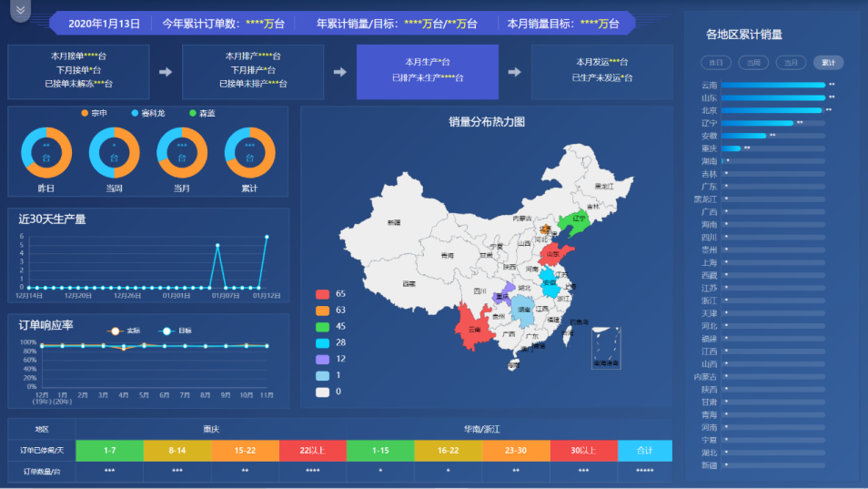The height and width of the screenshot is (489, 868).
Task: Click arrow between 本月接单 and 本月排产 cards
Action: [x=166, y=72]
